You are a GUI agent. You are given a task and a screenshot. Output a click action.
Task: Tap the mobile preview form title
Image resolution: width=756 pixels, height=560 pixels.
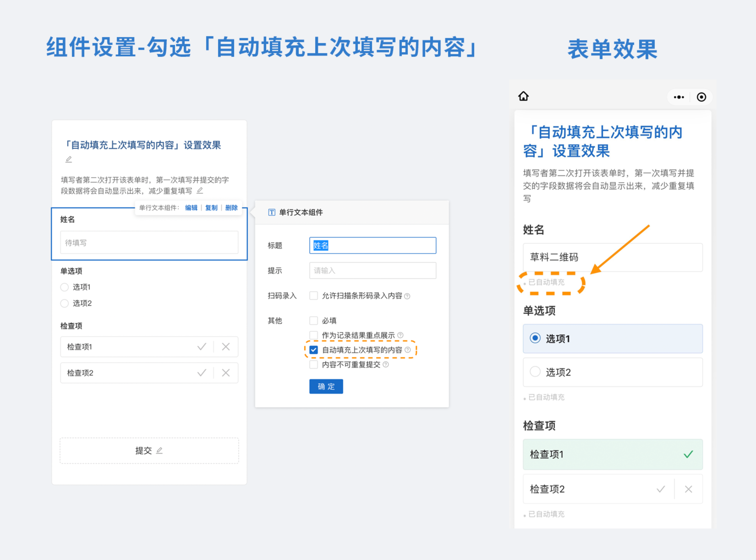tap(603, 141)
